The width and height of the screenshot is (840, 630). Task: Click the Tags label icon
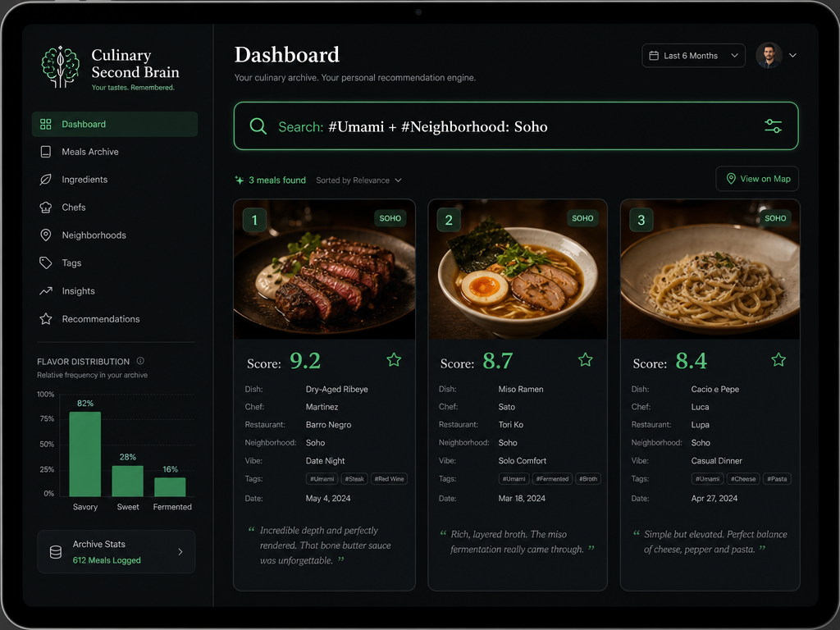[x=46, y=263]
